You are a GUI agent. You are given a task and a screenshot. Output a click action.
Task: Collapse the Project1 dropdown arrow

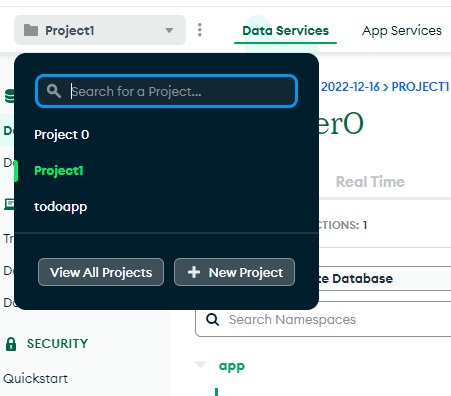tap(169, 31)
